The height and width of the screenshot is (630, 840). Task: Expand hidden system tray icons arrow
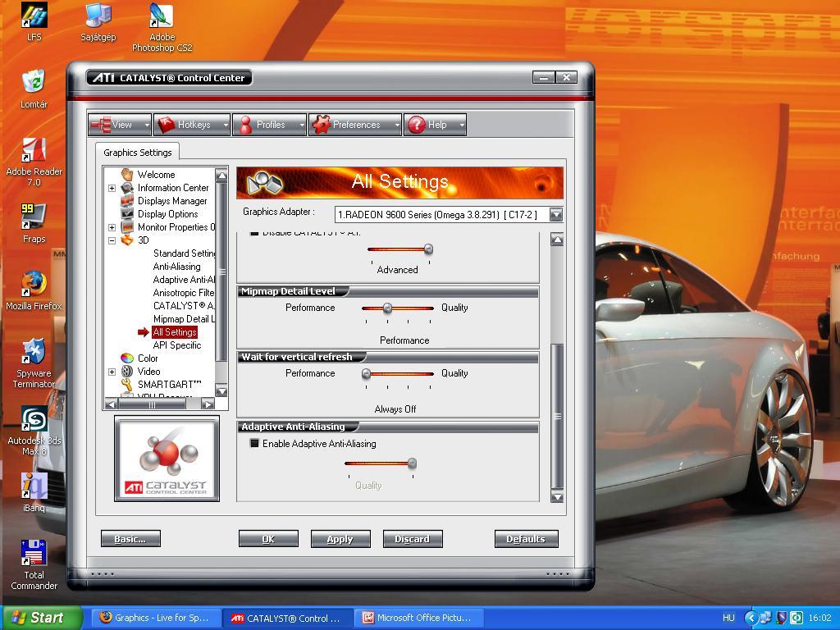coord(751,619)
